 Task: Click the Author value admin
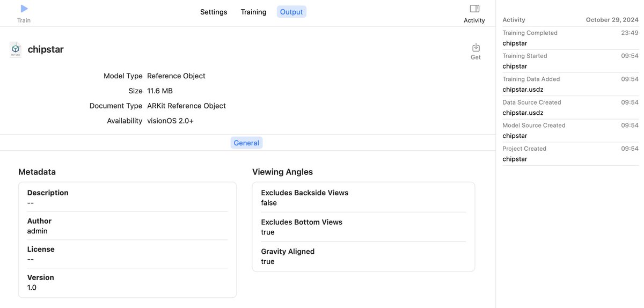38,231
